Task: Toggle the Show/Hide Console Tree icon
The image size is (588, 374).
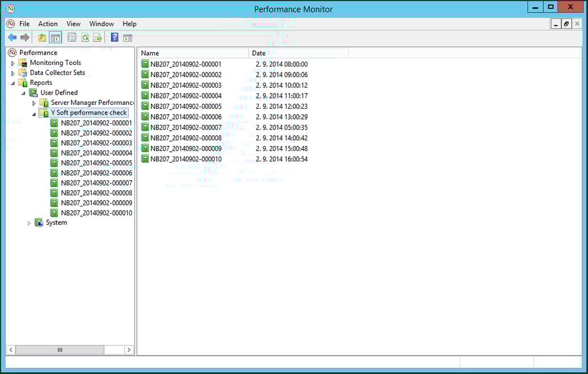Action: point(55,38)
